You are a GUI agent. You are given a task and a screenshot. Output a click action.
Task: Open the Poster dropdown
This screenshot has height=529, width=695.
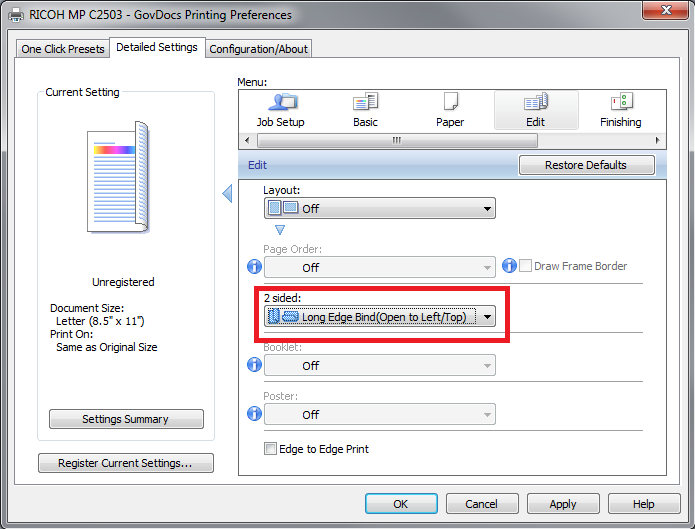click(380, 414)
